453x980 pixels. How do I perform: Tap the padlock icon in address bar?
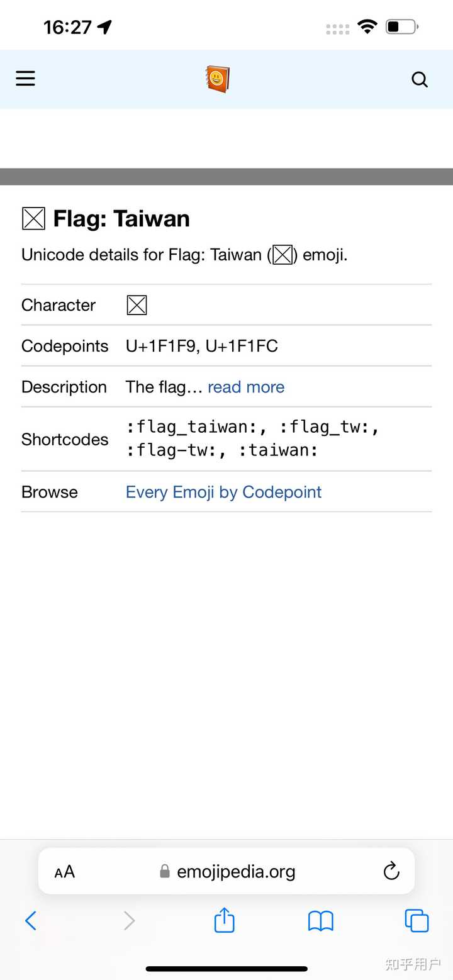pyautogui.click(x=165, y=871)
